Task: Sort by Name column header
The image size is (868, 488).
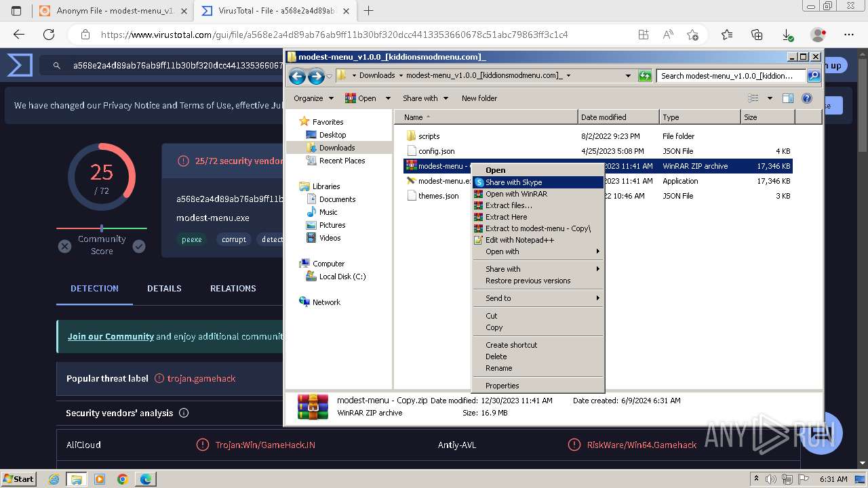Action: pyautogui.click(x=486, y=117)
